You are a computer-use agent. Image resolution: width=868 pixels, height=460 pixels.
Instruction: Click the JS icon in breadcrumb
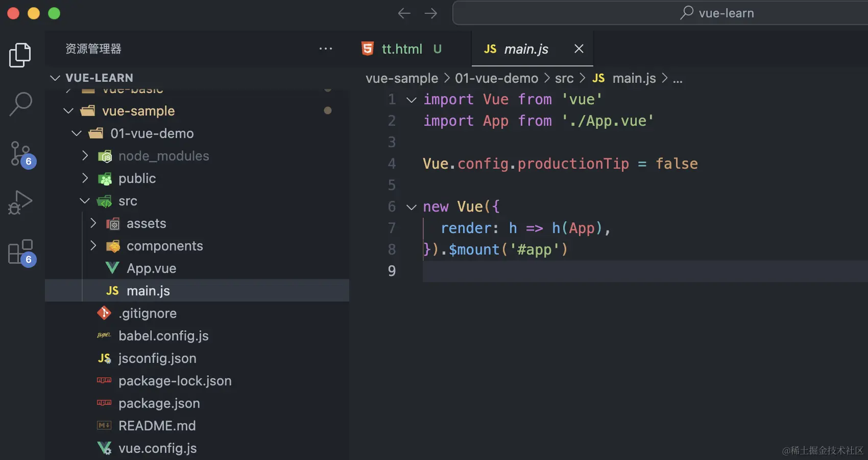point(598,78)
